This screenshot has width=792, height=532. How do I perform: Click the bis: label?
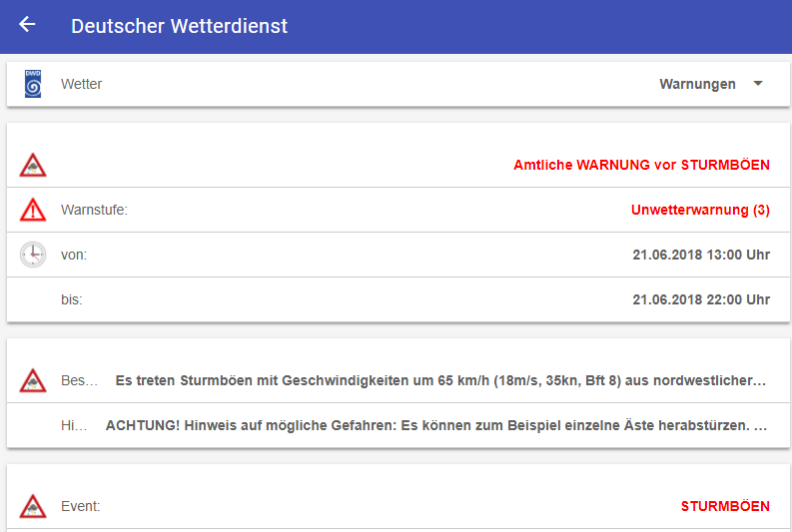pyautogui.click(x=72, y=299)
